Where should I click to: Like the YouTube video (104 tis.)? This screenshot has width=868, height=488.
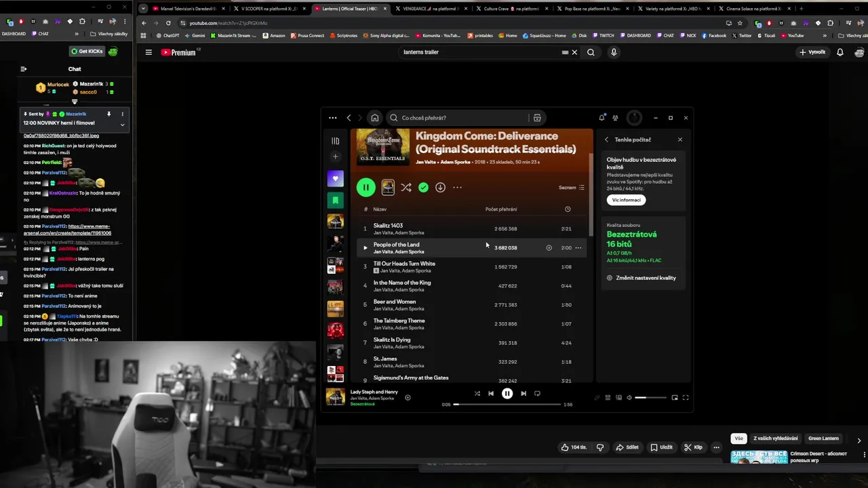click(x=574, y=447)
